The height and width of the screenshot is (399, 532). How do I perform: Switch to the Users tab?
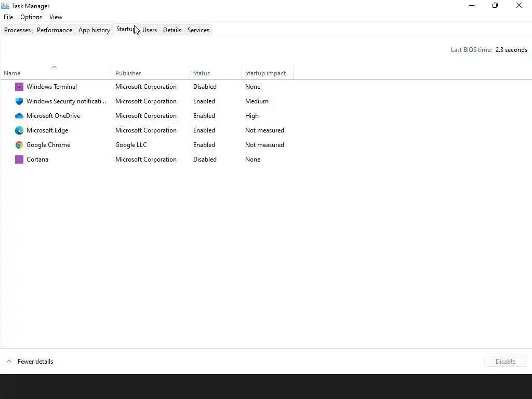pos(150,30)
